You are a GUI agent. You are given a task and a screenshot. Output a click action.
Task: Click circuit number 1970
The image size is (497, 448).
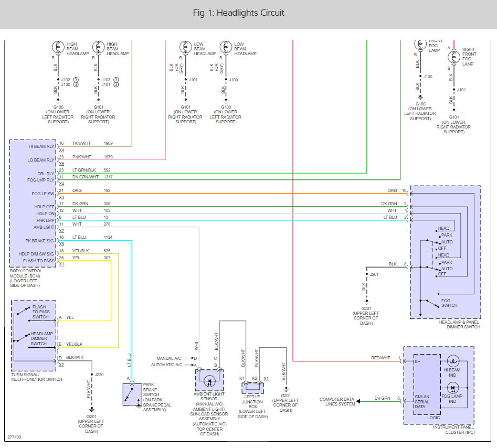(109, 157)
